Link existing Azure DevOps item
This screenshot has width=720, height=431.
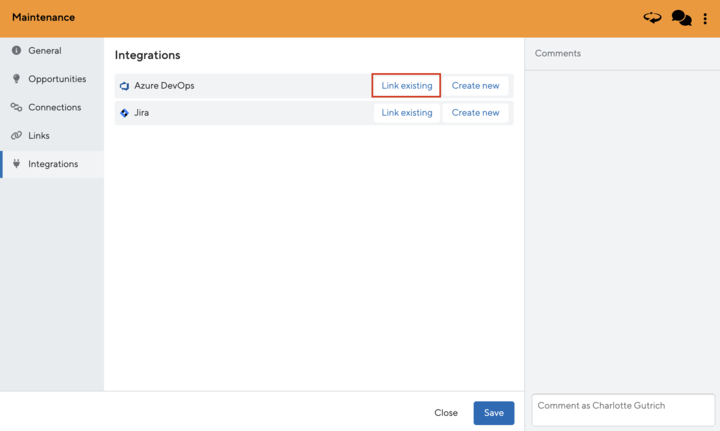[407, 86]
